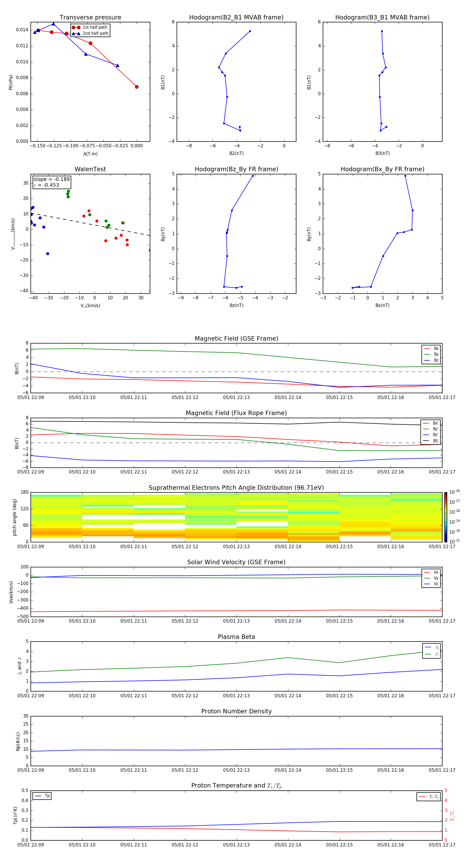Click the "Proton Number Density" title
The width and height of the screenshot is (473, 868).
[x=236, y=711]
